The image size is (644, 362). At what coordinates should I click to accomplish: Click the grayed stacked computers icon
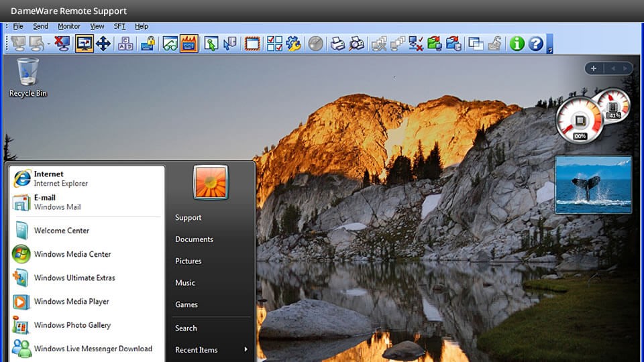398,44
